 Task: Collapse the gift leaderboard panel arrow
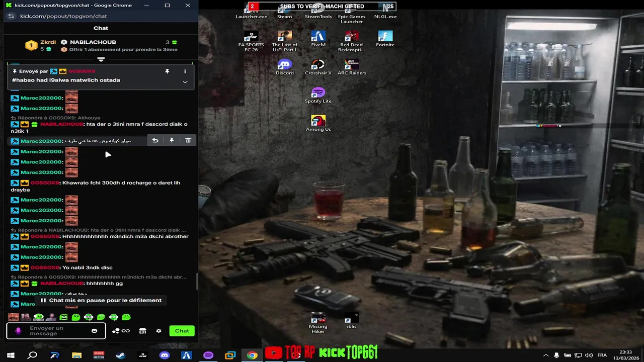click(x=101, y=59)
